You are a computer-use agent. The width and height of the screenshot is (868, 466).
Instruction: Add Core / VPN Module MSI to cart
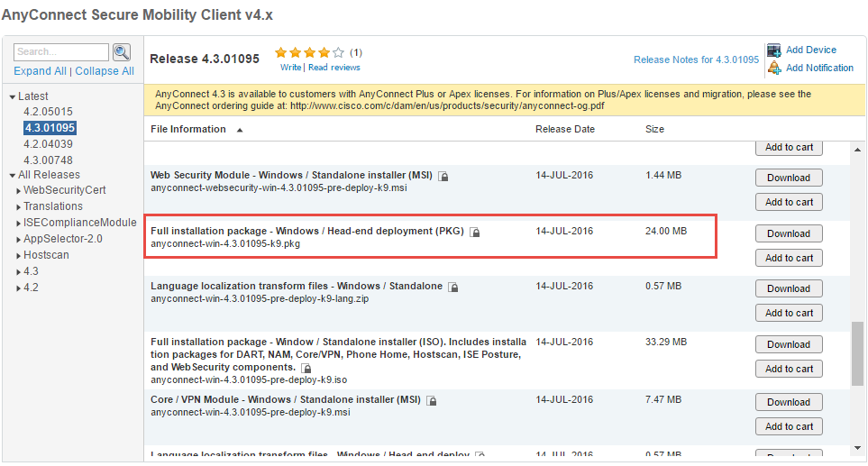(x=789, y=426)
